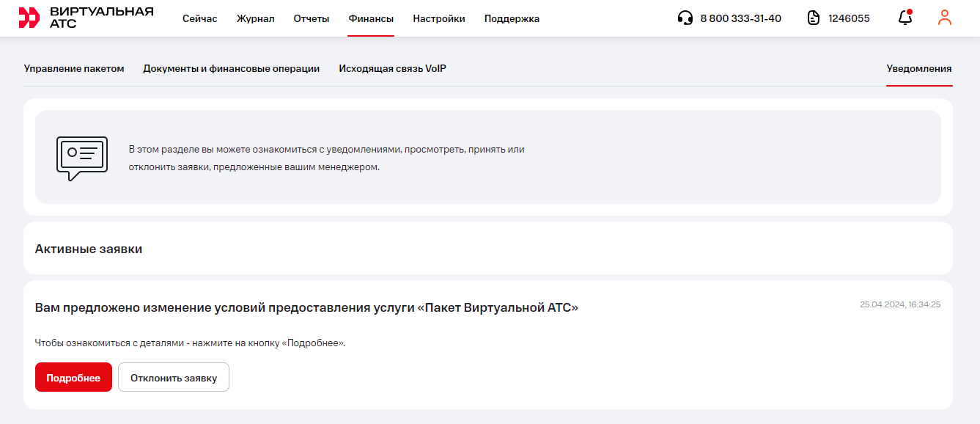Switch to Исходящая связь VoIP tab
980x424 pixels.
[x=392, y=69]
